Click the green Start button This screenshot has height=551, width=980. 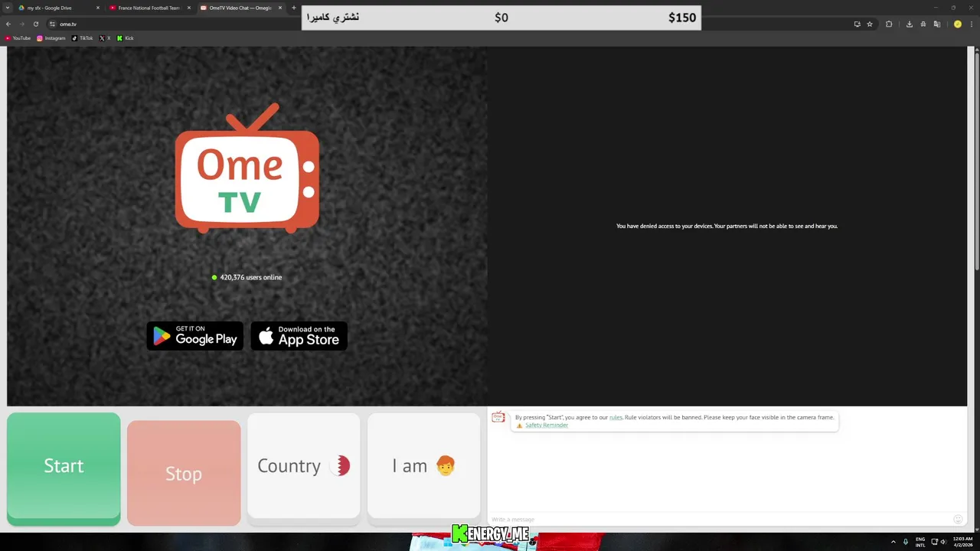(x=64, y=468)
